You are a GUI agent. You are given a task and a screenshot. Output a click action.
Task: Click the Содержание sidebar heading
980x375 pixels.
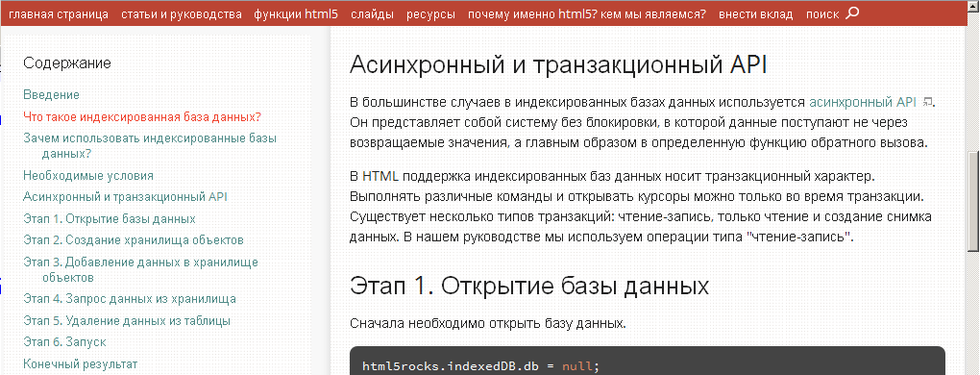[67, 62]
